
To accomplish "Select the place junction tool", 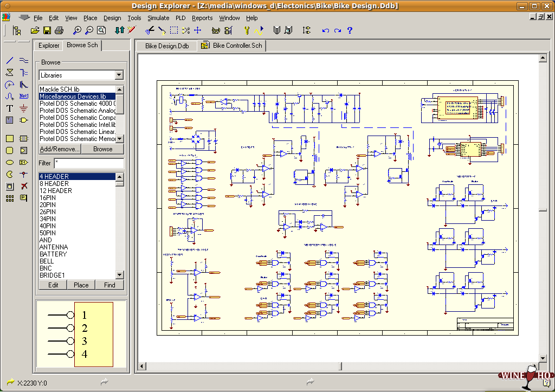I will 23,174.
